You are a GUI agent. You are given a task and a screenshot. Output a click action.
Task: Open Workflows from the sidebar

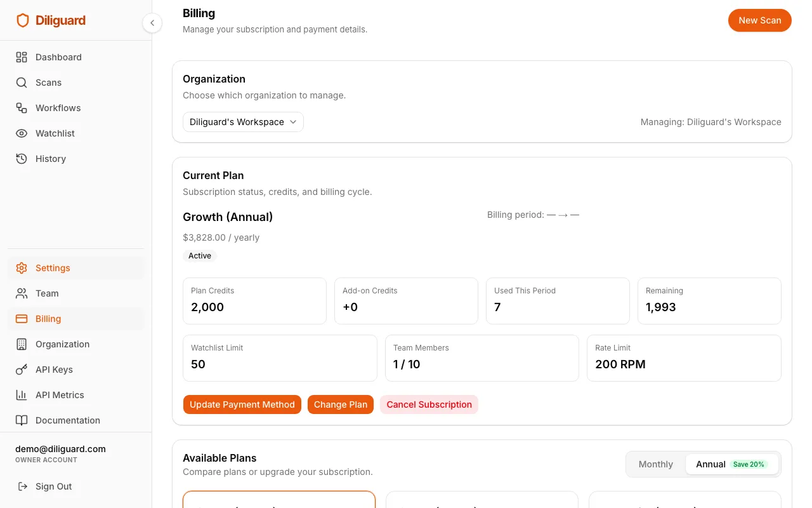coord(76,108)
